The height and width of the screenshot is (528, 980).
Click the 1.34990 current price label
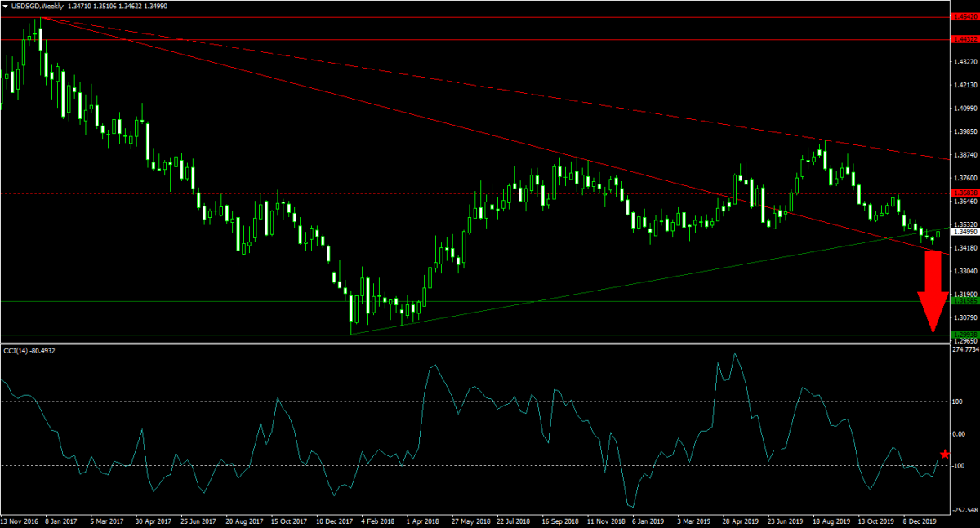964,232
